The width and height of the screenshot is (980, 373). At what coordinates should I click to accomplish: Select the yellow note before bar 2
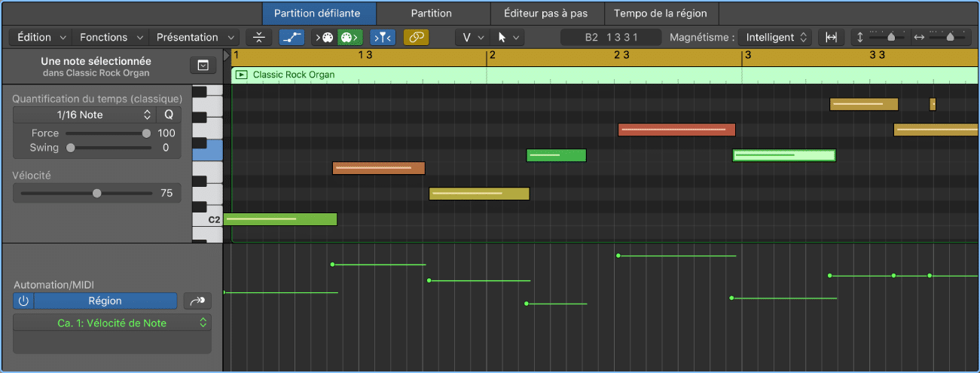coord(479,194)
